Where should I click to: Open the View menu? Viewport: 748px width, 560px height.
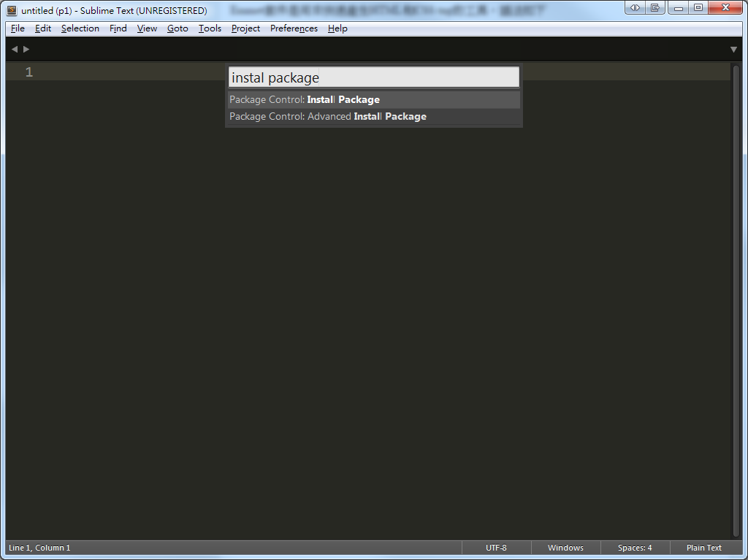click(147, 28)
